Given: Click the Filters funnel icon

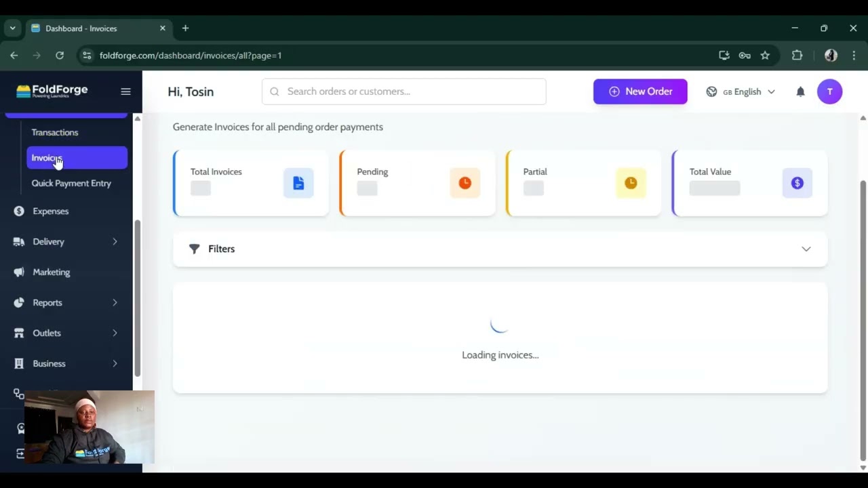Looking at the screenshot, I should (195, 249).
